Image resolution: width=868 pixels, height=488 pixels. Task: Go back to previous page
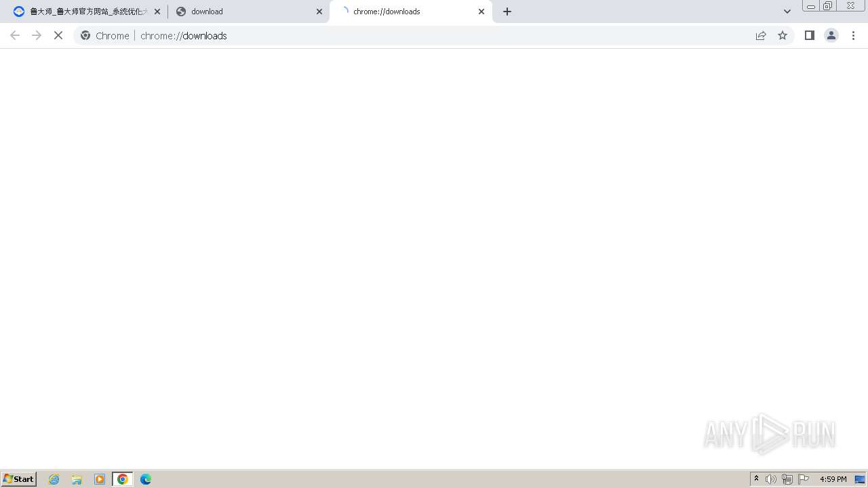click(15, 35)
